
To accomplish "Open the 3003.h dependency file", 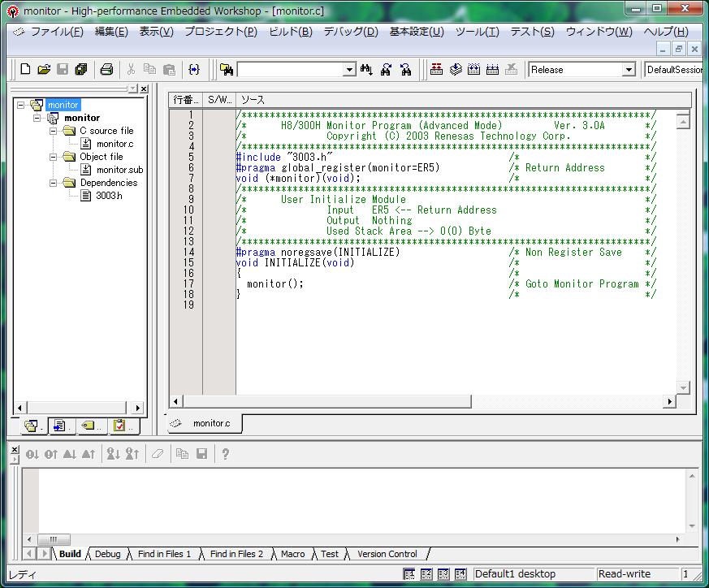I will [109, 196].
